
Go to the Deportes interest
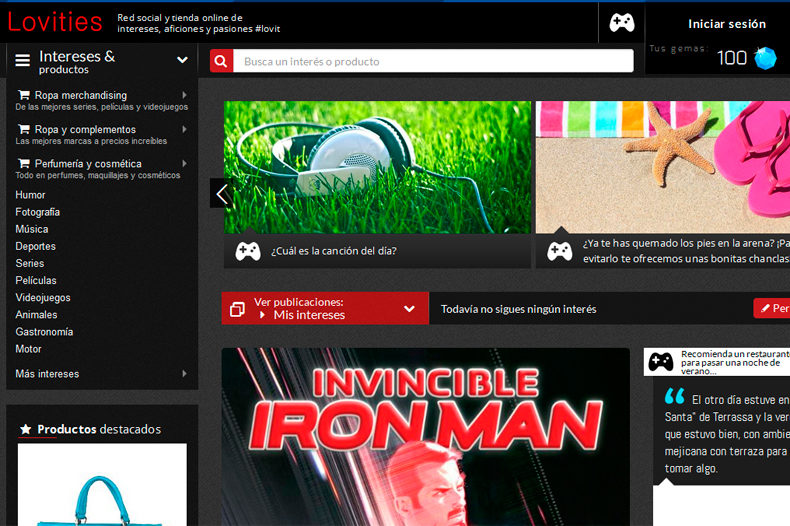click(35, 246)
